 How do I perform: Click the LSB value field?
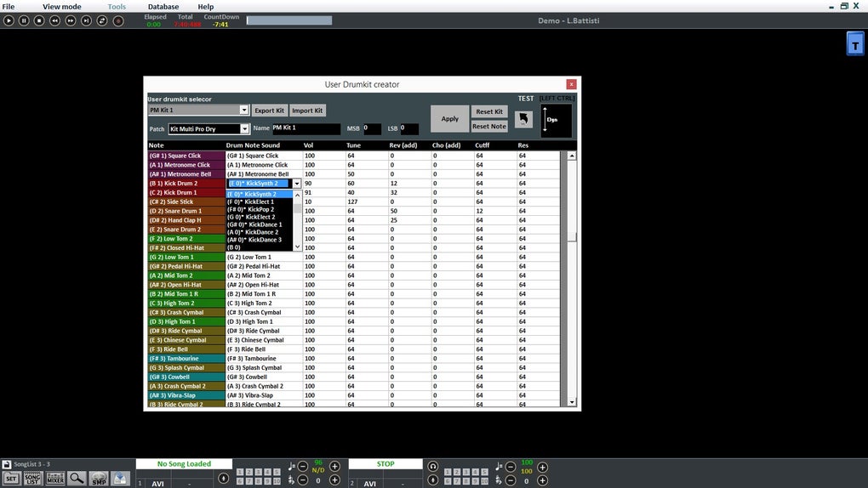pos(409,128)
